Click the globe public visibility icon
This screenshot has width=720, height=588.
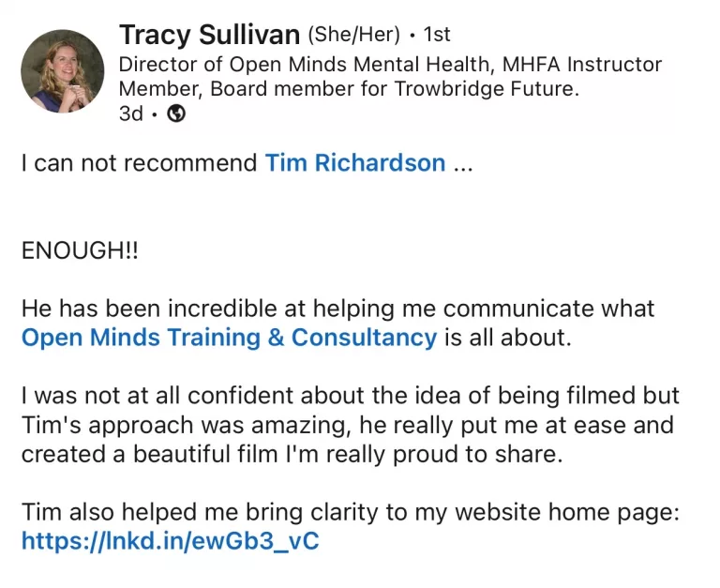[x=175, y=113]
